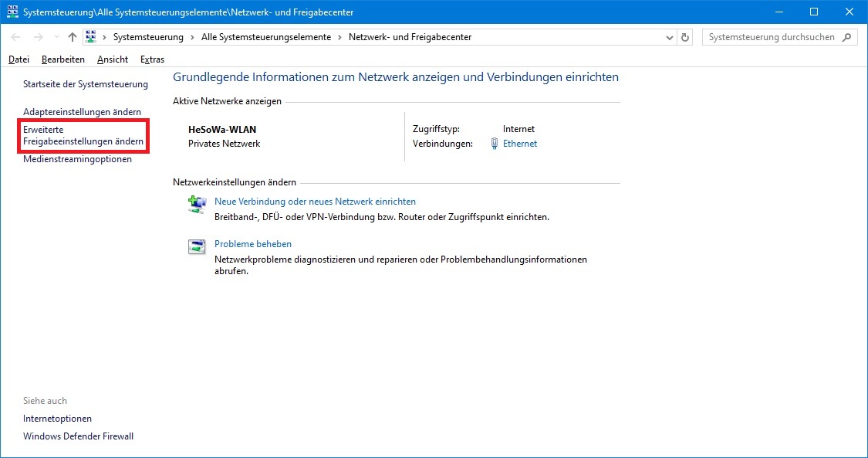Image resolution: width=868 pixels, height=458 pixels.
Task: Expand the chevron after the Systemsteuerung breadcrumb
Action: tap(192, 37)
